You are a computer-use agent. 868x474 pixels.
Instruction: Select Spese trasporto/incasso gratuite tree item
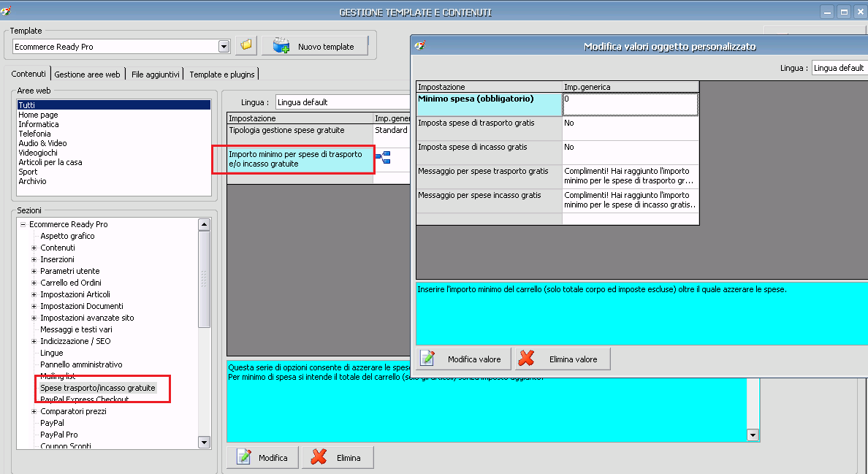tap(98, 388)
